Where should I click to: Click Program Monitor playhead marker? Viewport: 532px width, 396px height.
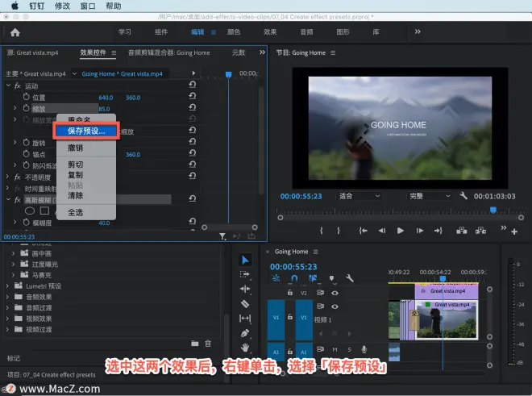[x=493, y=210]
